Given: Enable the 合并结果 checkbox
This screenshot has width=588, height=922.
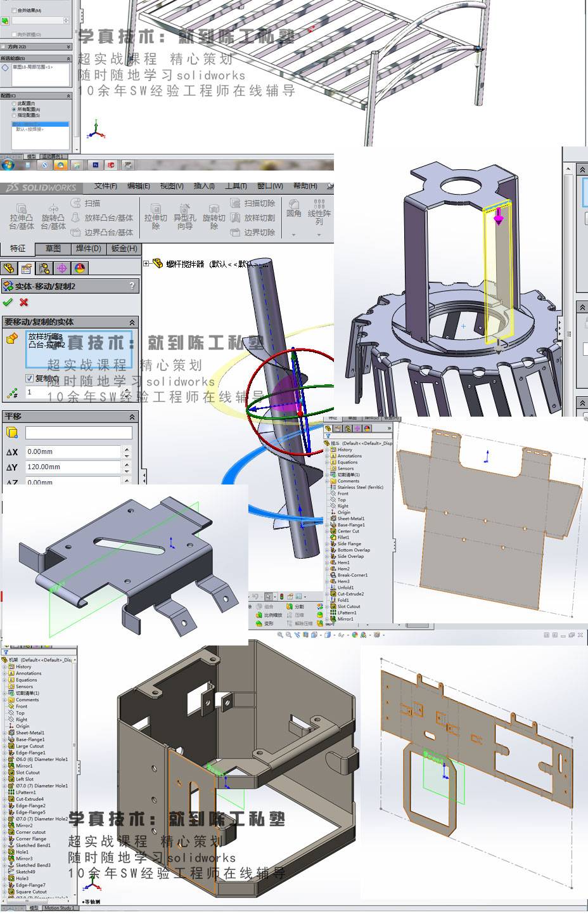Looking at the screenshot, I should (x=14, y=11).
